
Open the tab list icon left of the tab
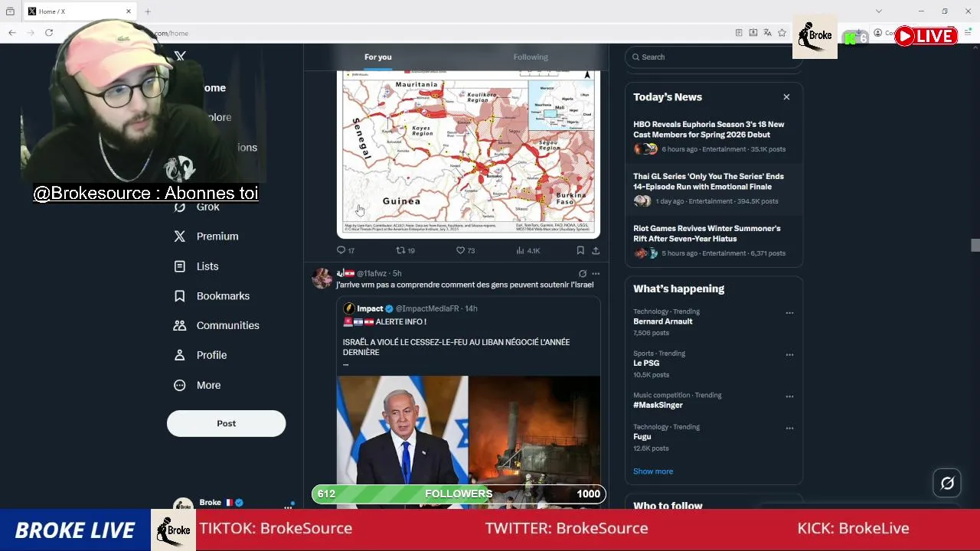pyautogui.click(x=10, y=11)
